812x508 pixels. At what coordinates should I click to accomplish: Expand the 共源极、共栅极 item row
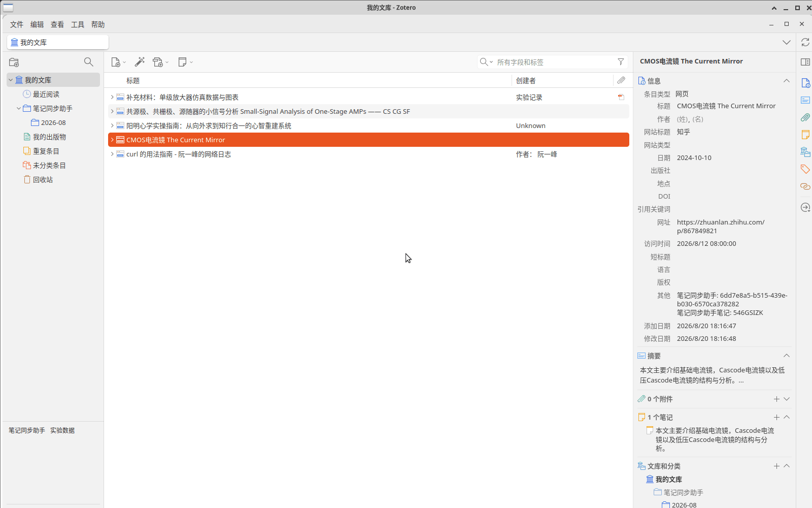[112, 111]
